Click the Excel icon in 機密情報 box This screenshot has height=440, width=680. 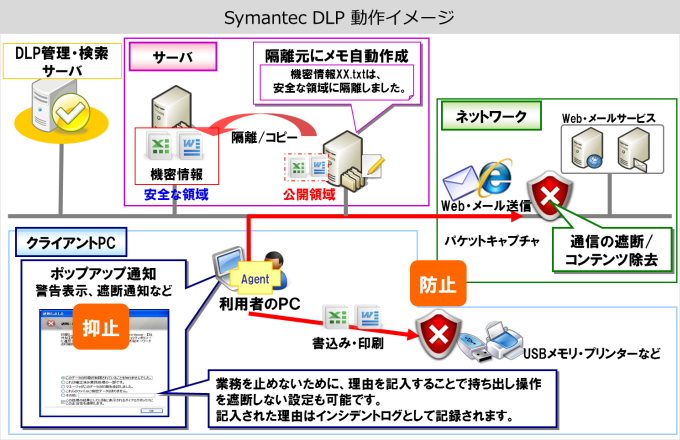(x=160, y=146)
